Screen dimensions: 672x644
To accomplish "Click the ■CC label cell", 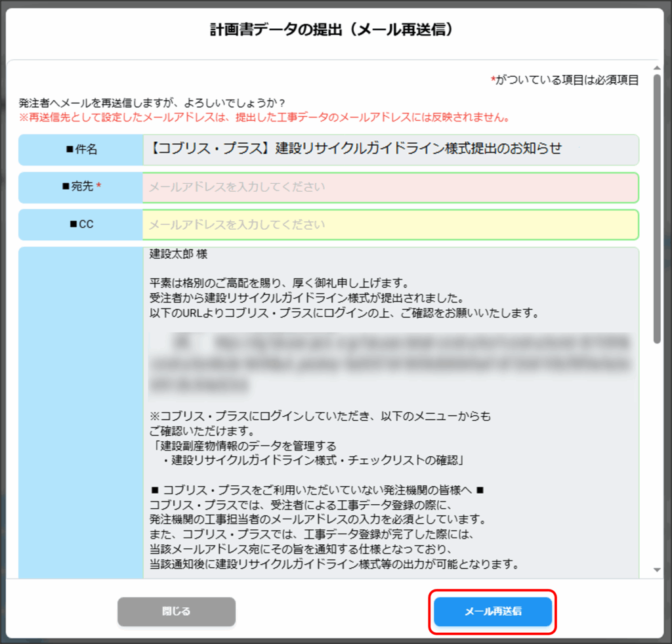I will pyautogui.click(x=81, y=225).
